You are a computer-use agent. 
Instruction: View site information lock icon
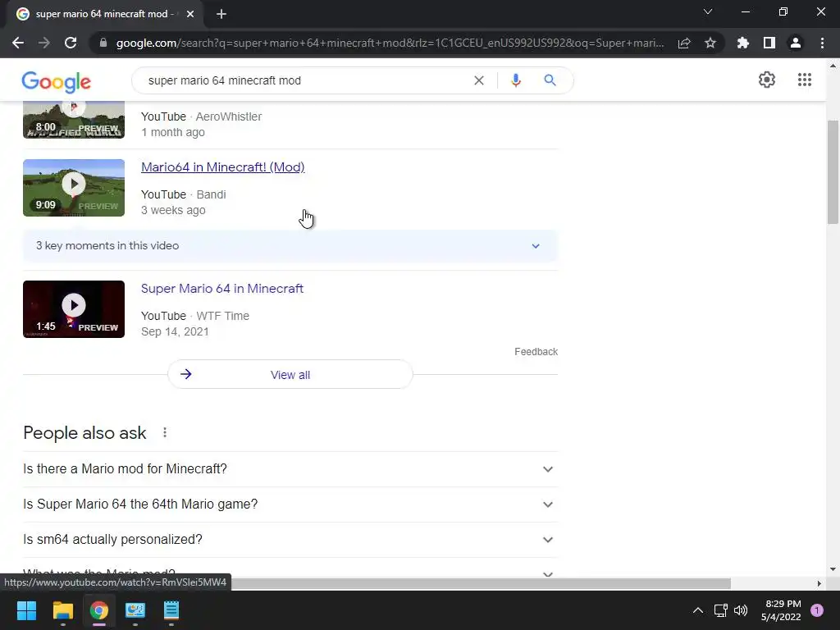(103, 43)
